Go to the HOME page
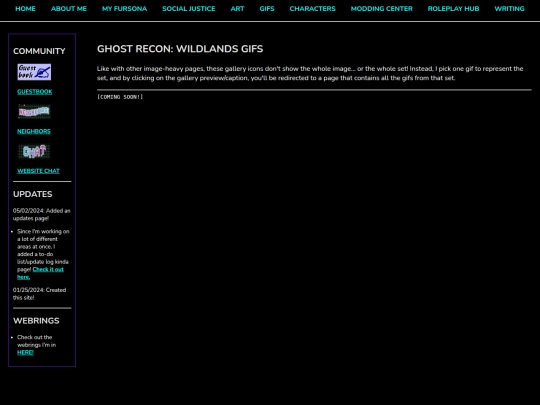Screen dimensions: 540x405 [x=25, y=9]
